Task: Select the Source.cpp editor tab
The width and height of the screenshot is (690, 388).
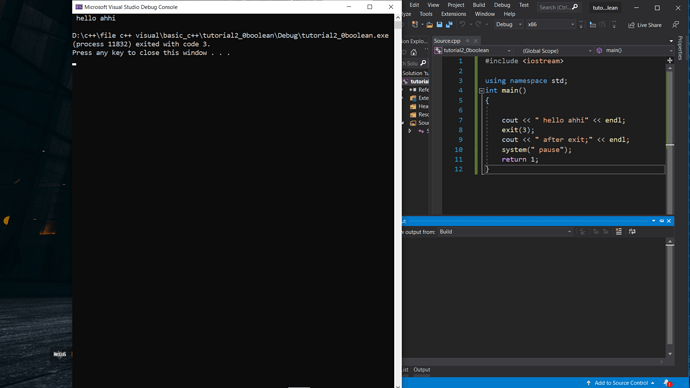Action: [447, 41]
